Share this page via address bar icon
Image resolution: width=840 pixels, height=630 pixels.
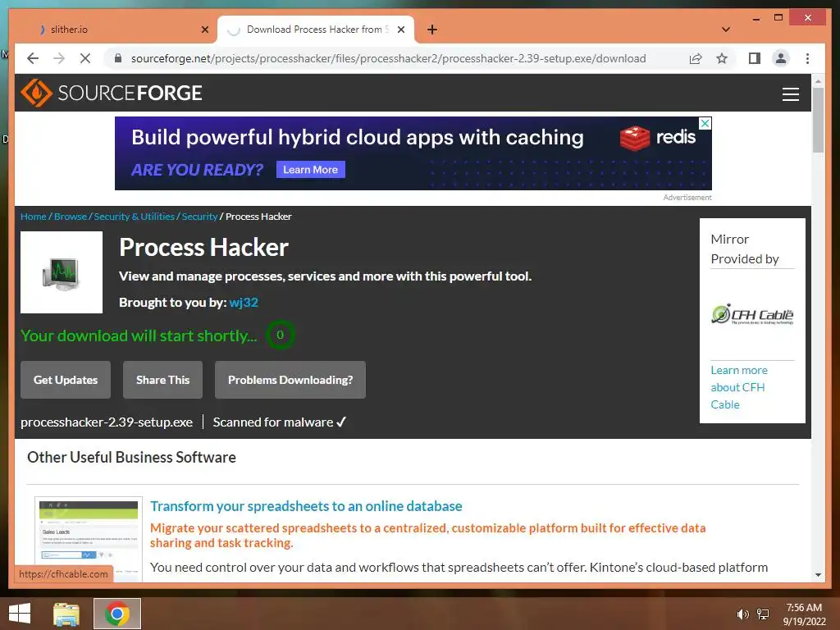(x=696, y=58)
